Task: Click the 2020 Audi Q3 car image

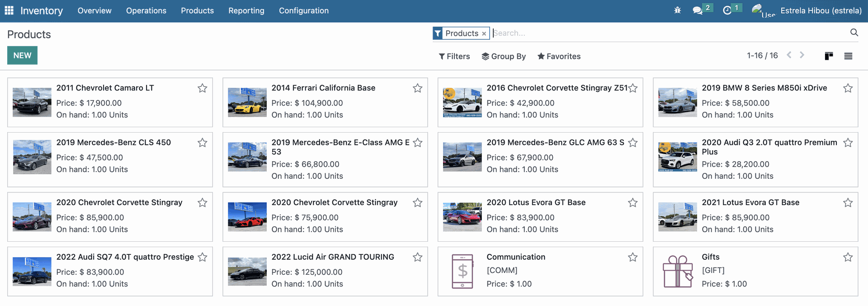Action: coord(678,157)
